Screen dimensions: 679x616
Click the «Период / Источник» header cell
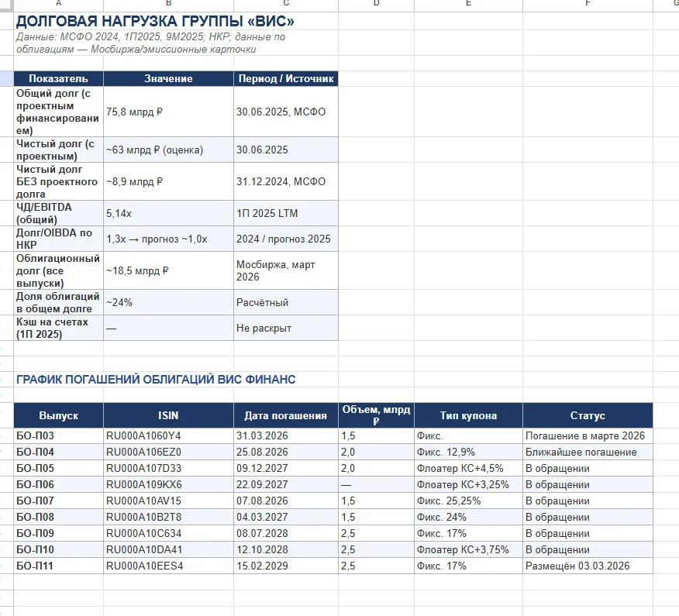[286, 78]
